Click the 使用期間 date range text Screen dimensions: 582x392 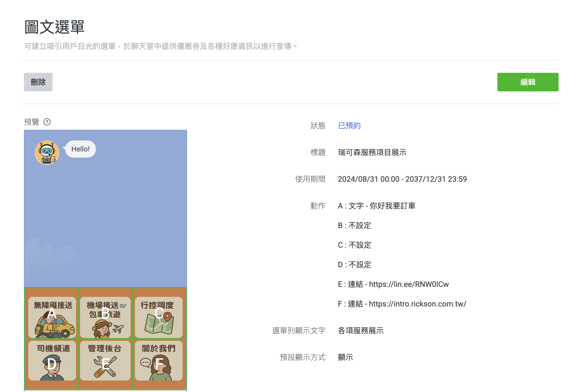(x=402, y=179)
